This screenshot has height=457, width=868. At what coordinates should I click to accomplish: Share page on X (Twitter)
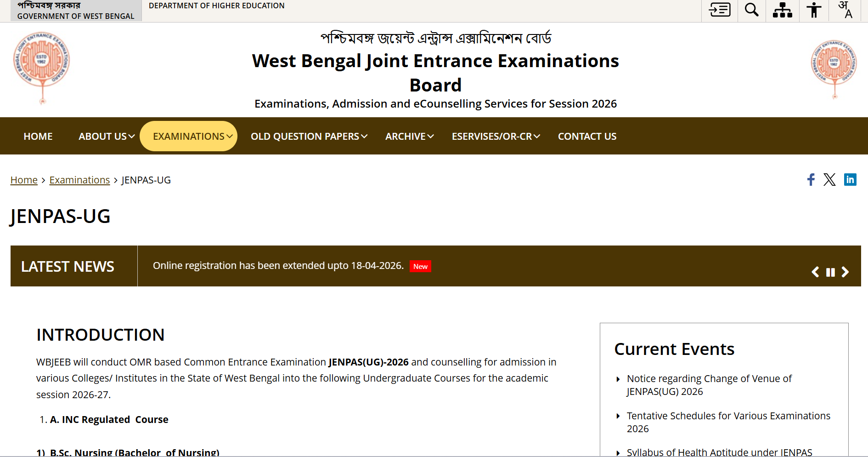coord(829,180)
